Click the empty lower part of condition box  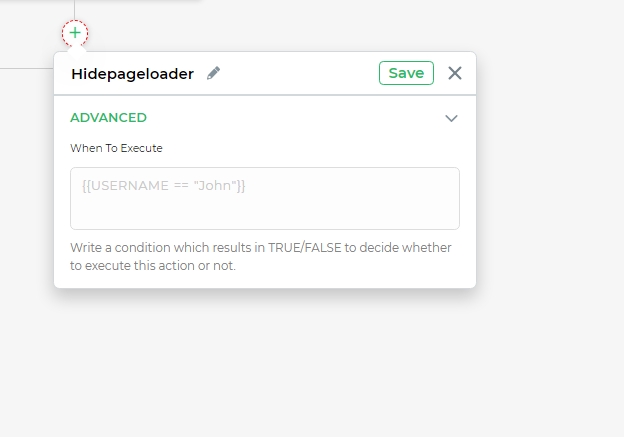point(265,213)
